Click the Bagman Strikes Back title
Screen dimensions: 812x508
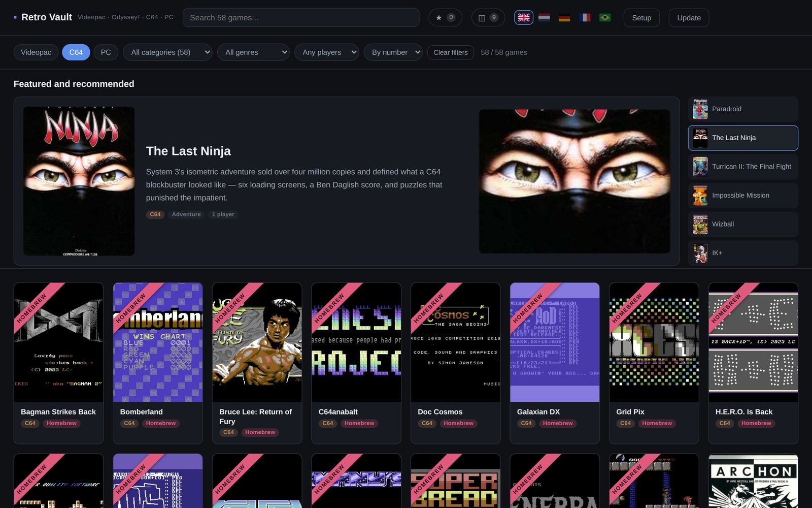click(58, 412)
